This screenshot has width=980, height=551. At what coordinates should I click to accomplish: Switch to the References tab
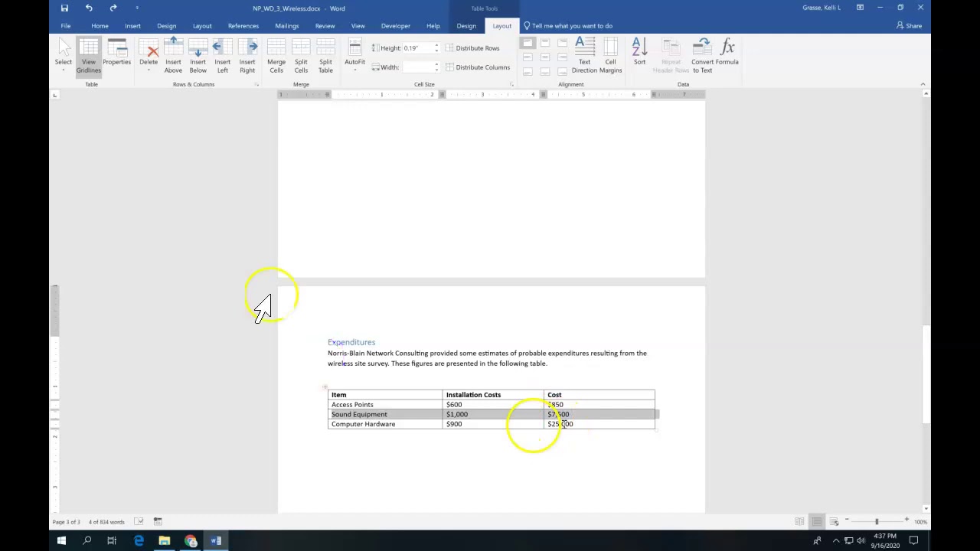point(243,25)
